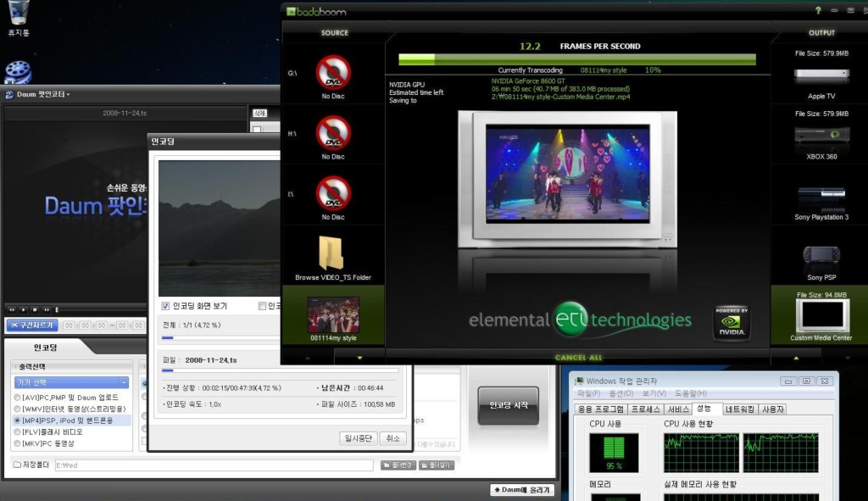Viewport: 868px width, 501px height.
Task: Open the 기기 선택 device dropdown
Action: [x=71, y=382]
